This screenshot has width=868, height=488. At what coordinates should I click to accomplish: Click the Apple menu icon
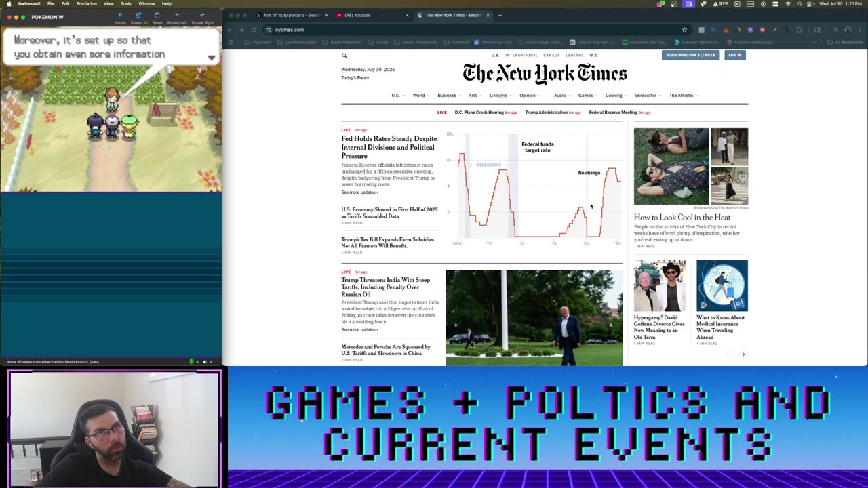tap(7, 4)
